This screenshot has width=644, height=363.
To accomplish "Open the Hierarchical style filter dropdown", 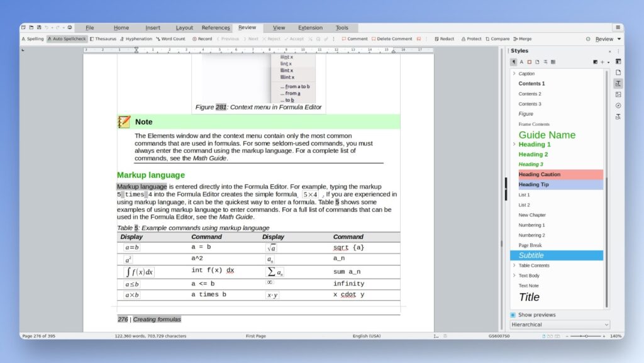I will coord(560,325).
